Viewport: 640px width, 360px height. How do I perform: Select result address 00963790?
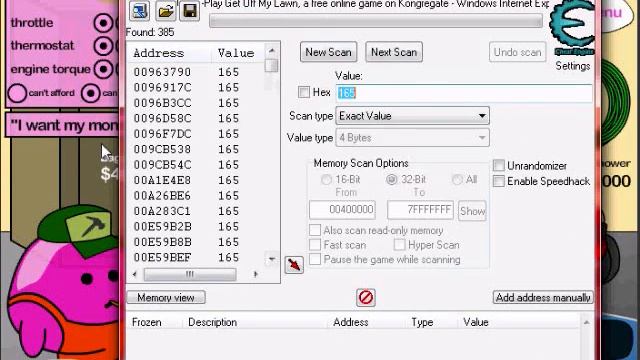(162, 72)
